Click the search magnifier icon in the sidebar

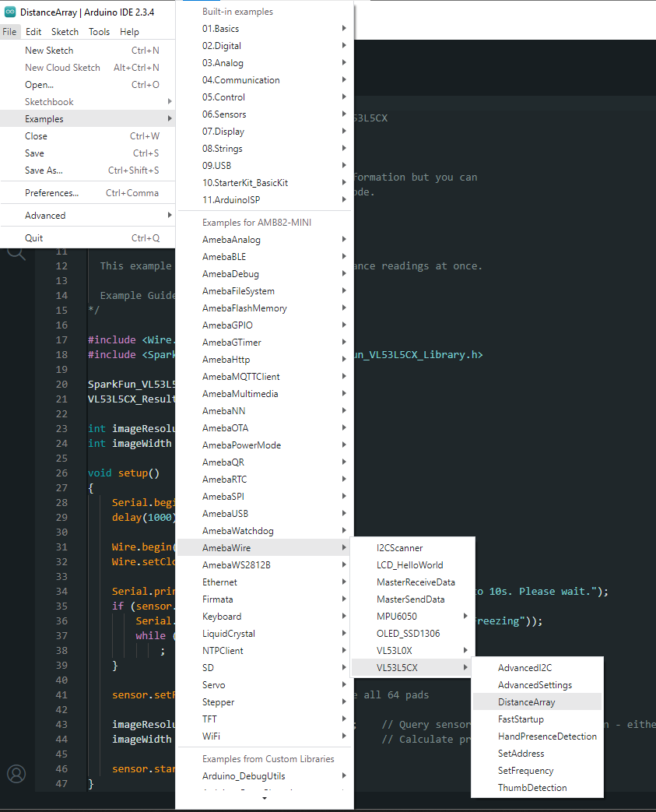[16, 252]
